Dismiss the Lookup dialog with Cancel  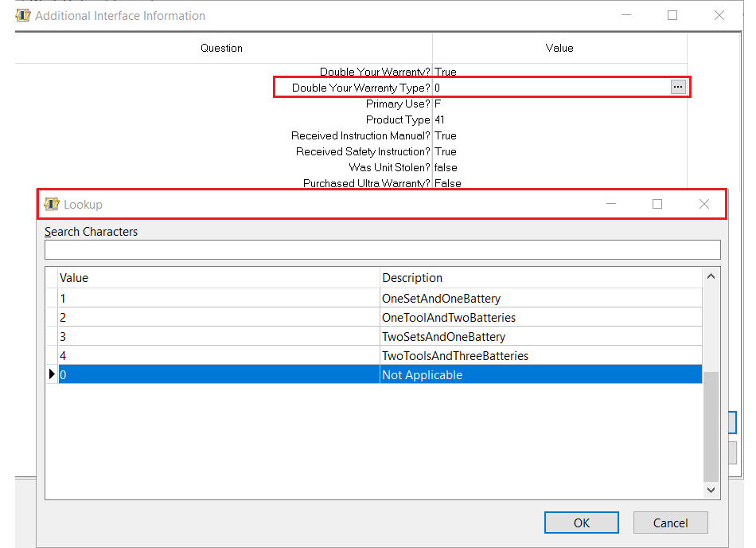click(670, 523)
